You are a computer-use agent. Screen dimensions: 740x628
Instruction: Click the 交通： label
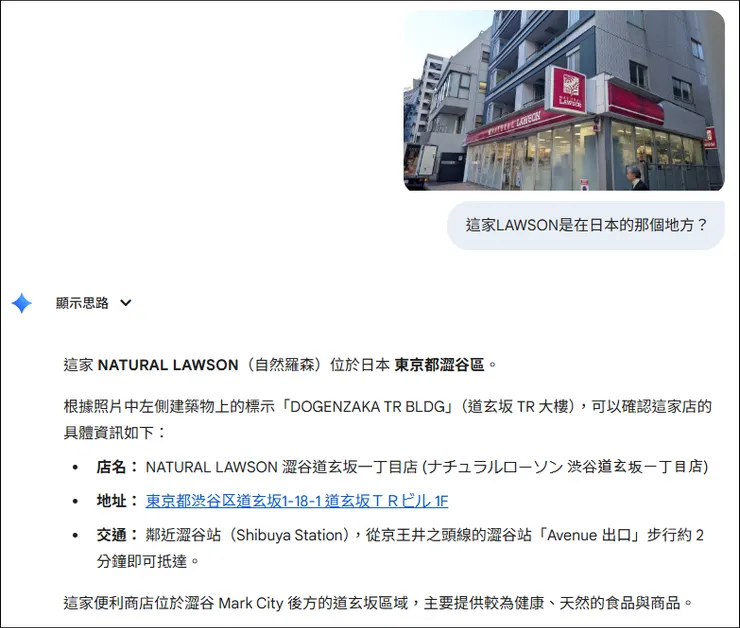[118, 535]
